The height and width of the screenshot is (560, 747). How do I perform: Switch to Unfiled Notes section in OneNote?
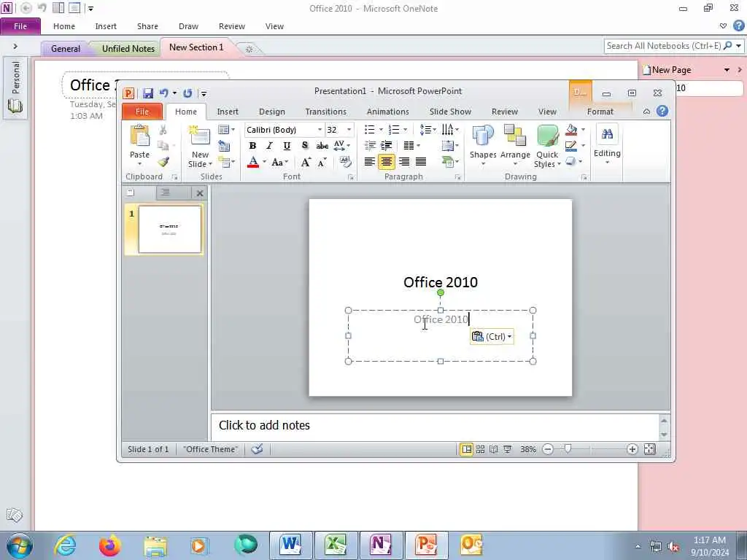click(x=128, y=49)
